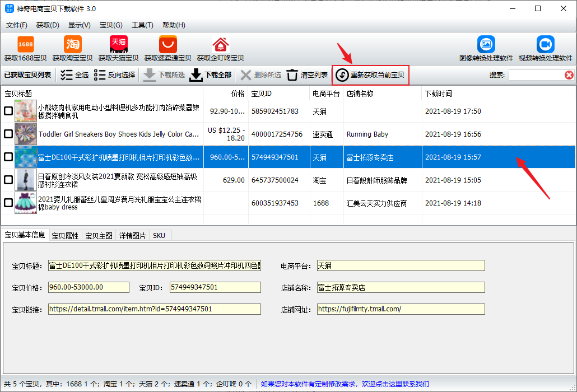Click the 获取速卖通宝贝 icon

(x=168, y=44)
